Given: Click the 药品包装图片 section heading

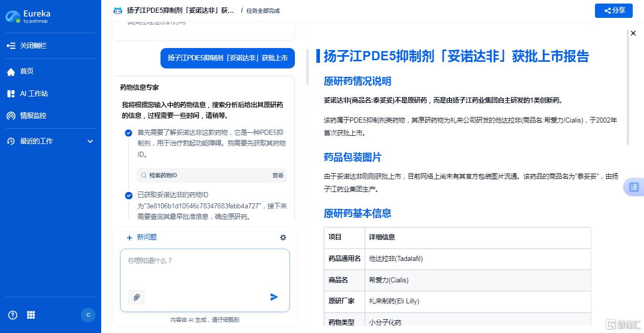Looking at the screenshot, I should click(353, 157).
